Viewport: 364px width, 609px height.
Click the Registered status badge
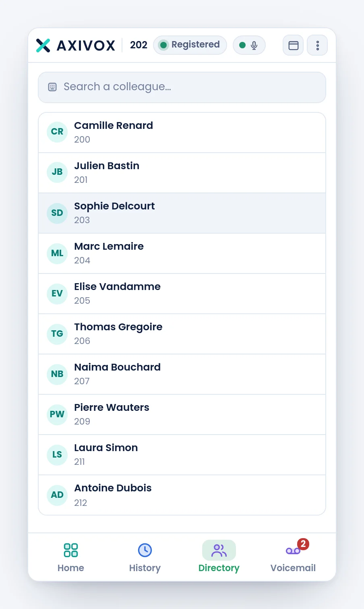click(190, 45)
